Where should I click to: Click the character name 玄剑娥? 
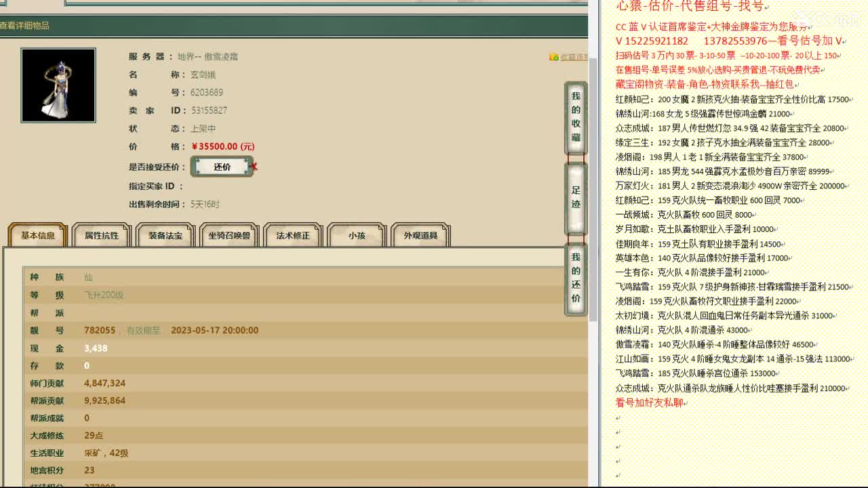(203, 75)
